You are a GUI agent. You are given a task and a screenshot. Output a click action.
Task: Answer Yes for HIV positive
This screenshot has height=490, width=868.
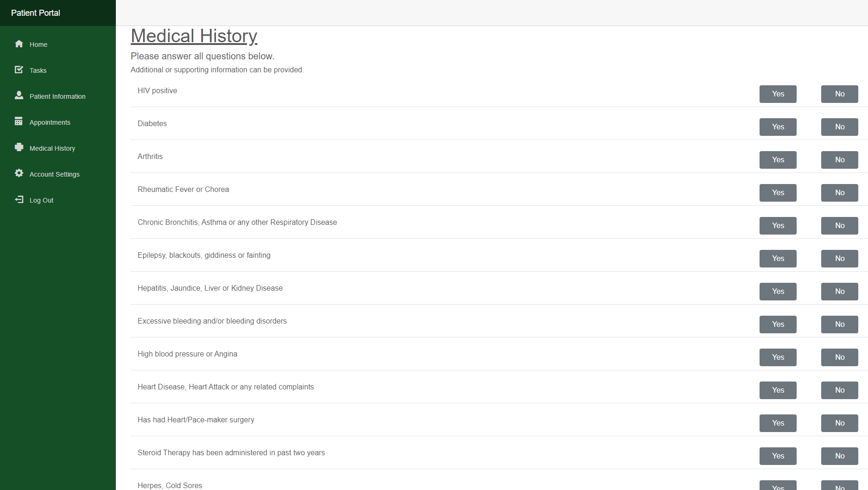pyautogui.click(x=778, y=94)
